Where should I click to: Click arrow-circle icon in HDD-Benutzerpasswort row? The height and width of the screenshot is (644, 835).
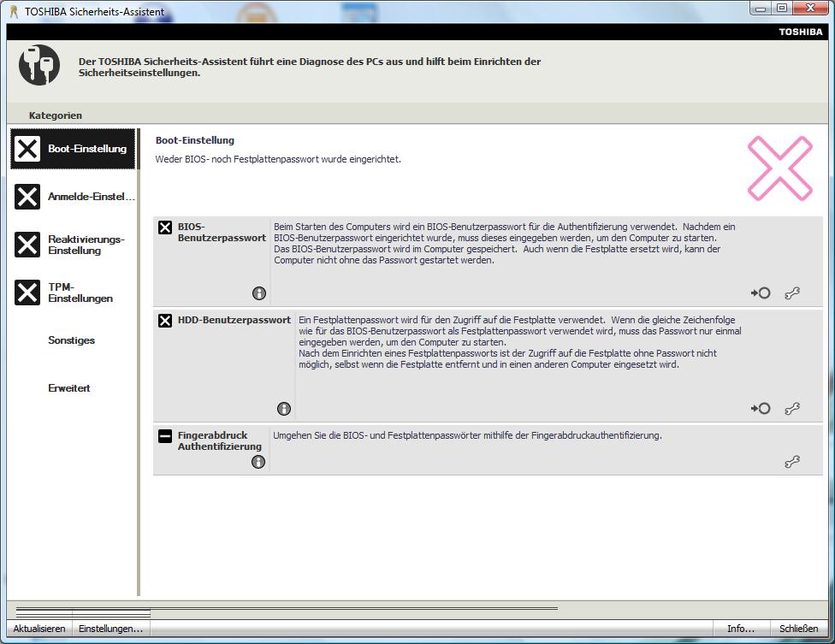(761, 408)
